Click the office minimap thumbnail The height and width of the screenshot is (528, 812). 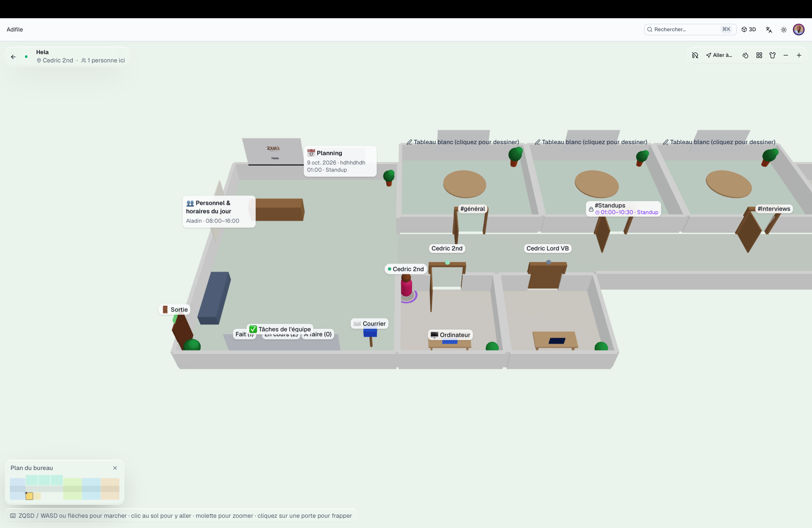coord(64,487)
